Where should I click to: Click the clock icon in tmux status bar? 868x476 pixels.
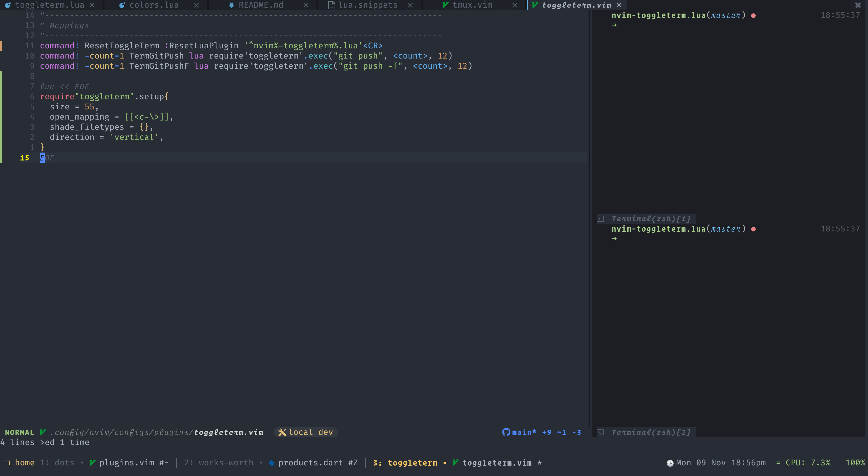tap(670, 463)
